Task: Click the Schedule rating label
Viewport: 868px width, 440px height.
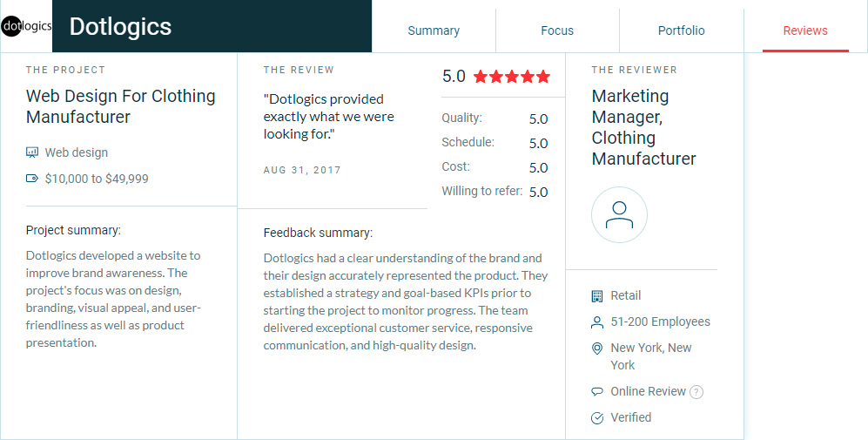Action: tap(468, 142)
